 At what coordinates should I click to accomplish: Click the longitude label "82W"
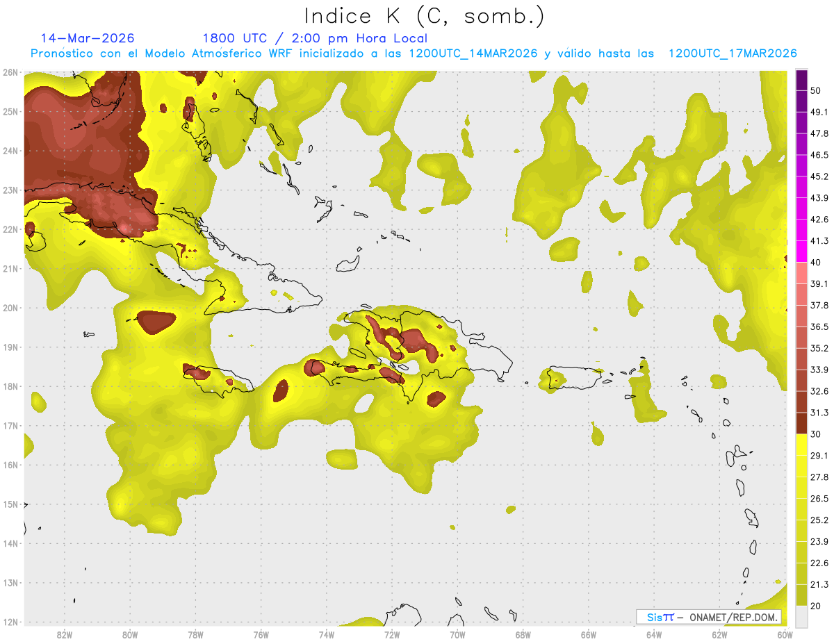click(x=65, y=635)
